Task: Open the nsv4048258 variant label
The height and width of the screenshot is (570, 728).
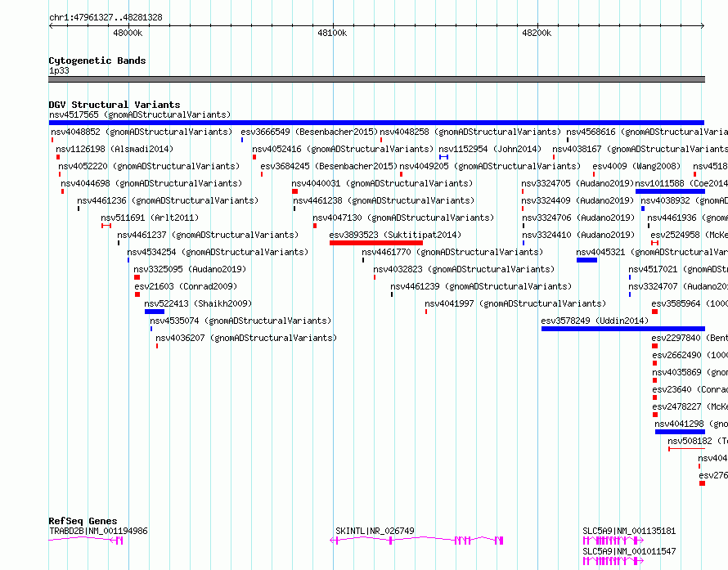Action: coord(470,132)
